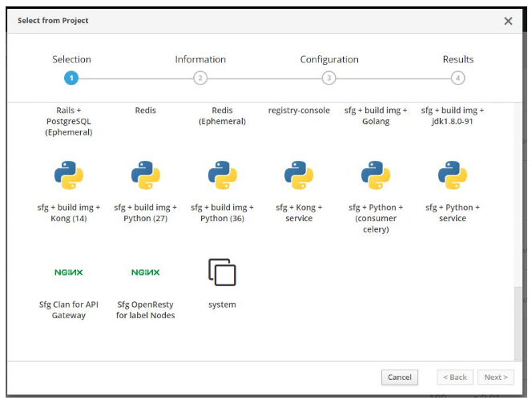Viewport: 532px width, 404px height.
Task: Select the sfg + build img + Kong (14) Python icon
Action: [x=69, y=176]
